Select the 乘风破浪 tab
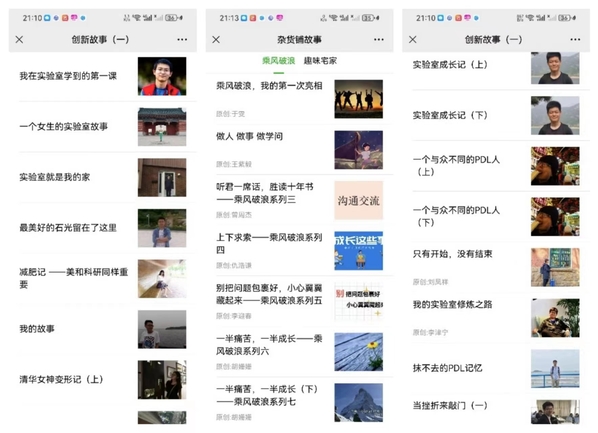598x433 pixels. pos(278,61)
